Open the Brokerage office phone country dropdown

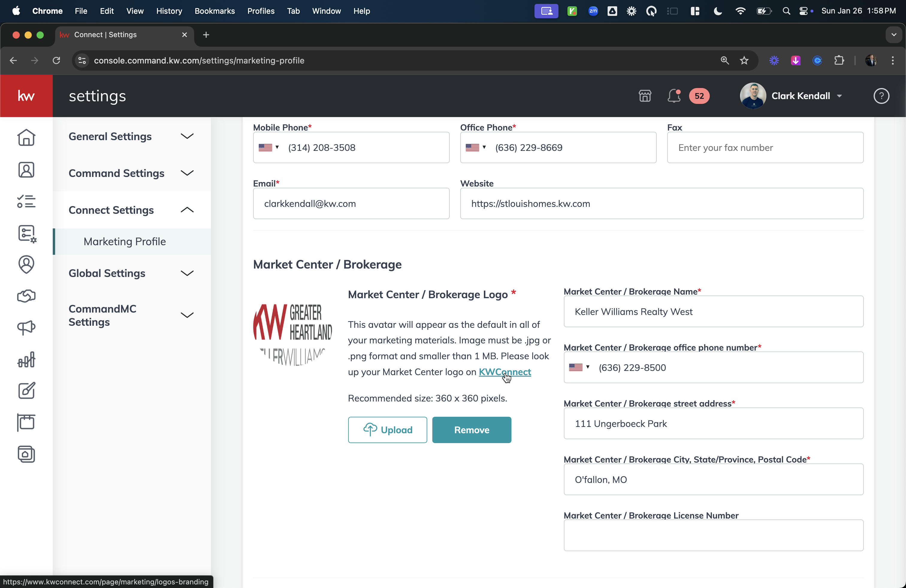pos(579,367)
